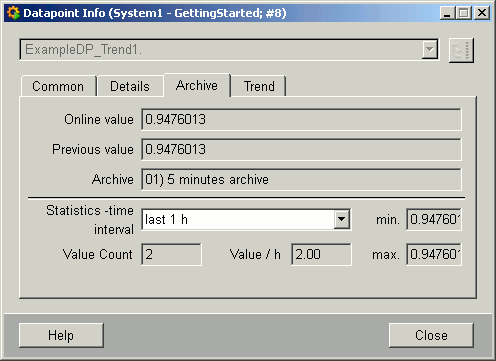Click the Help button
The height and width of the screenshot is (361, 496).
[x=61, y=335]
